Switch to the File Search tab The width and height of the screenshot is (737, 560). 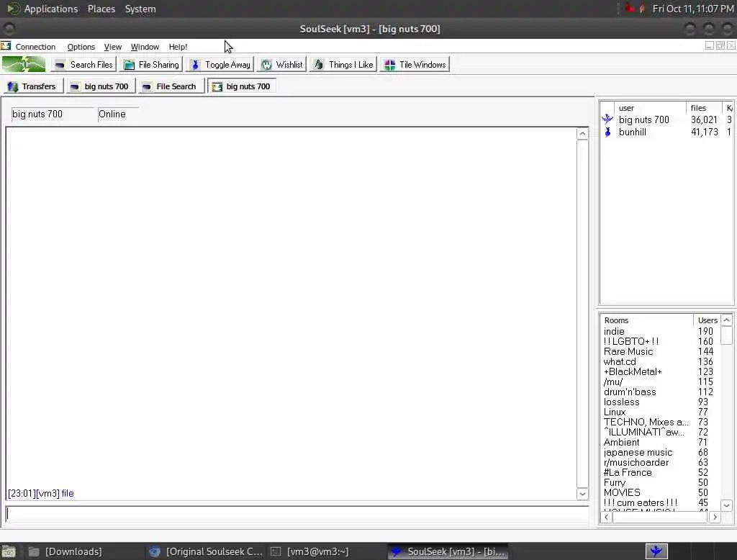pos(170,86)
